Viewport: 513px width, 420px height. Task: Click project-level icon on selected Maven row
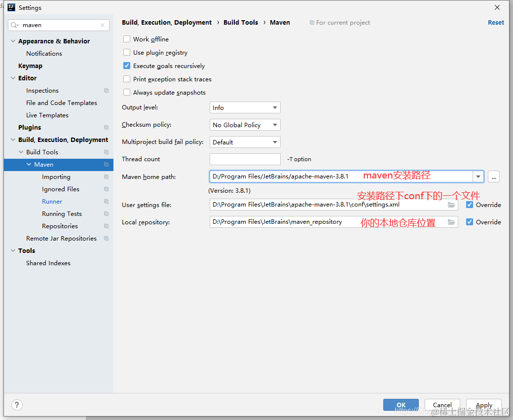107,165
